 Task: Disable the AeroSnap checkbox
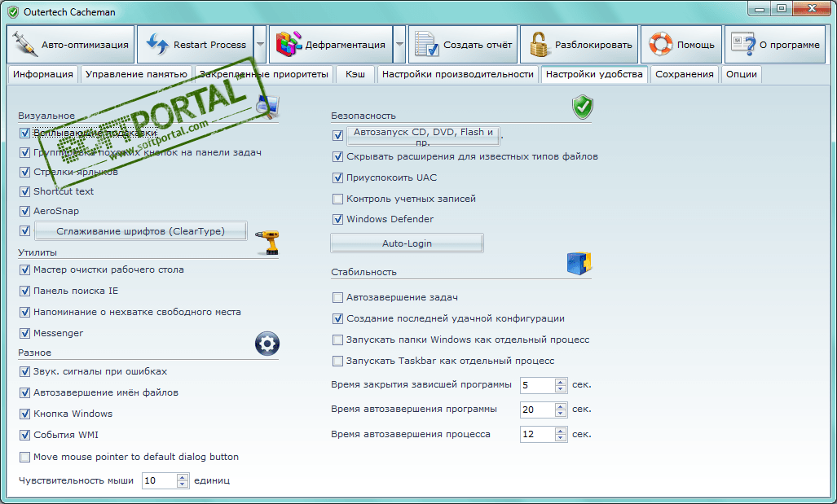pos(24,211)
